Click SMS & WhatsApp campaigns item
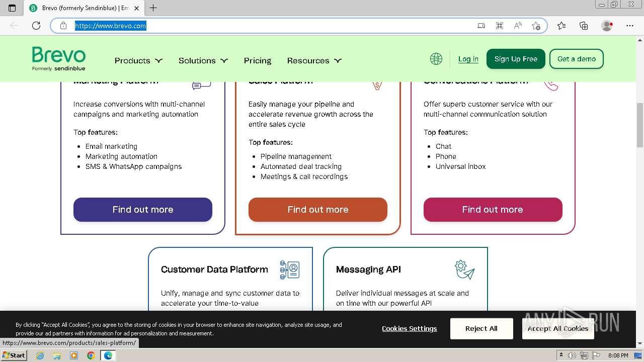Image resolution: width=644 pixels, height=362 pixels. [133, 166]
